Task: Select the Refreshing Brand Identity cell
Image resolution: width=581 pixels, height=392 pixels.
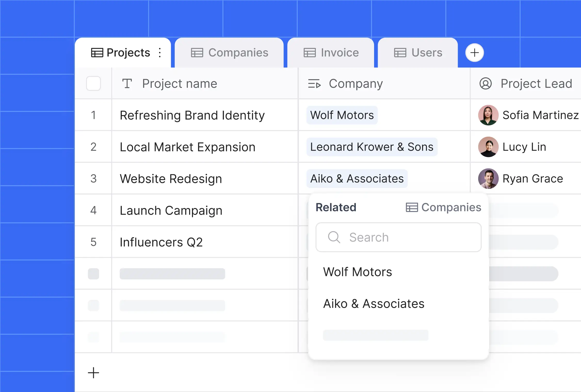Action: click(x=205, y=115)
